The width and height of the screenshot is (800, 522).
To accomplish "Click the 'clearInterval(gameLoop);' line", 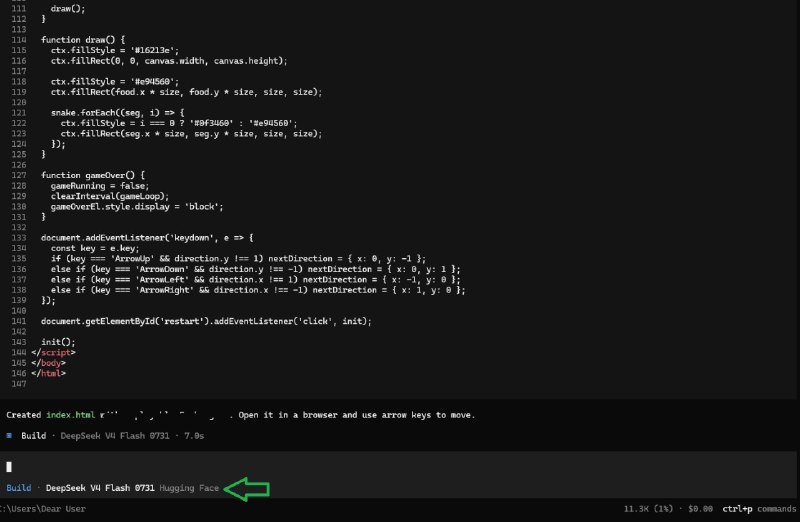I will (x=110, y=196).
